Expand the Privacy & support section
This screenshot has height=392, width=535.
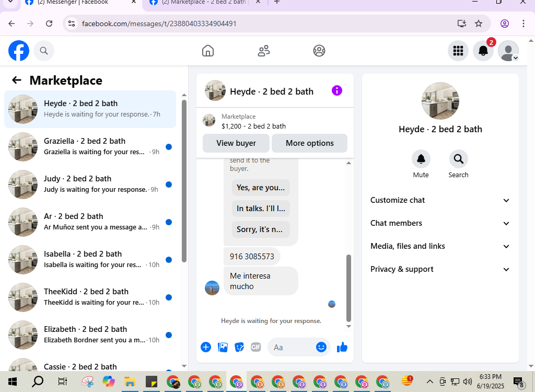[x=440, y=269]
